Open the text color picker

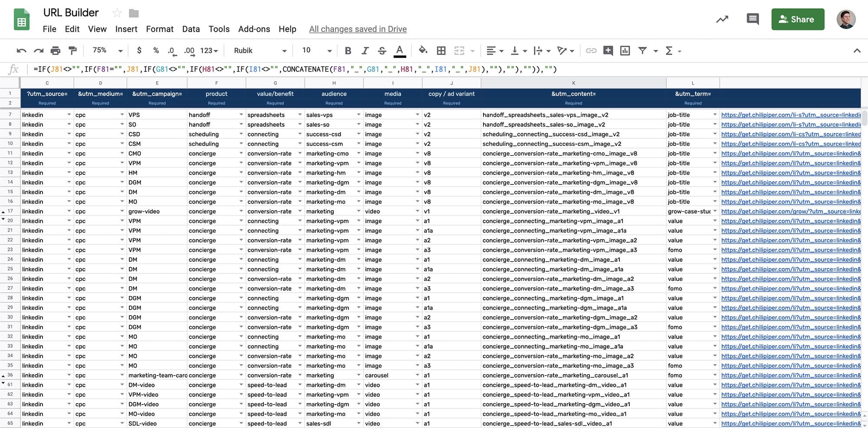(x=400, y=51)
